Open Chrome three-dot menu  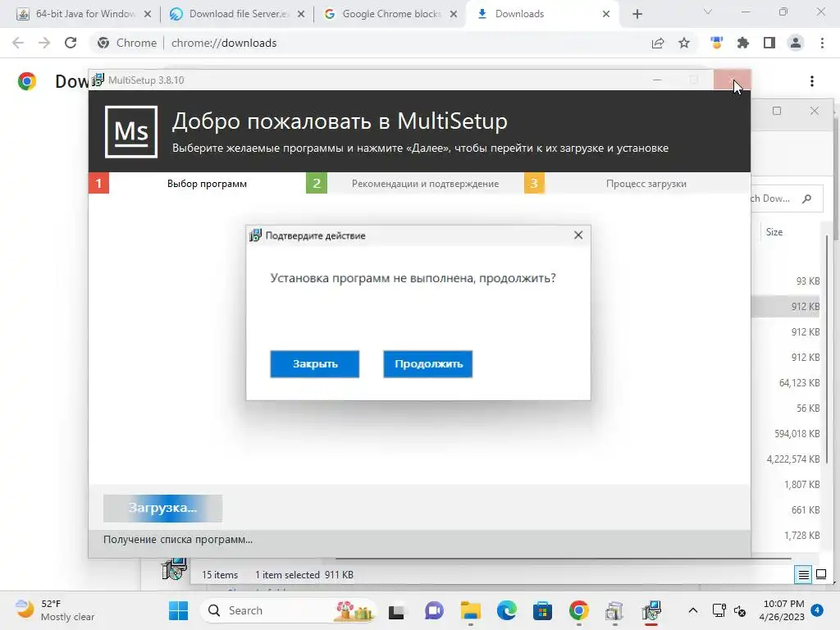tap(822, 43)
